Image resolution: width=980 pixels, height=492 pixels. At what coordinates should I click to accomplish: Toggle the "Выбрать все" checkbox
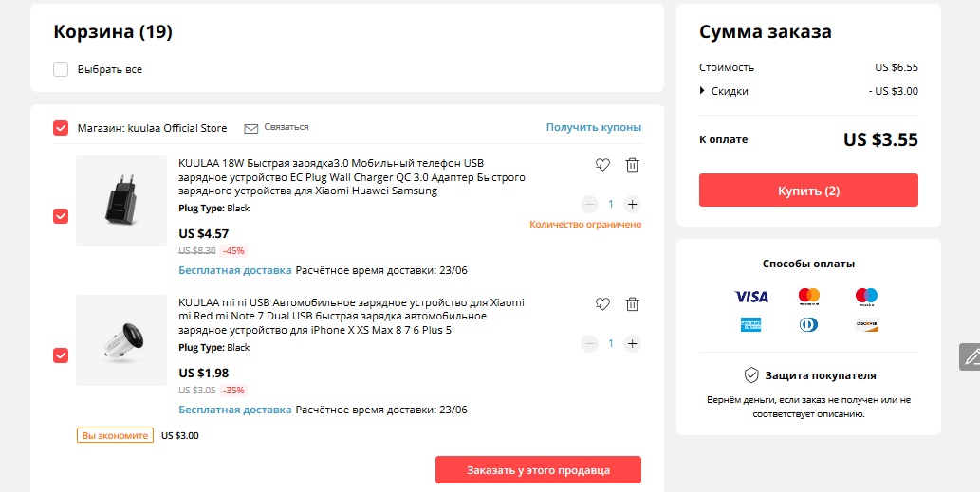(61, 69)
